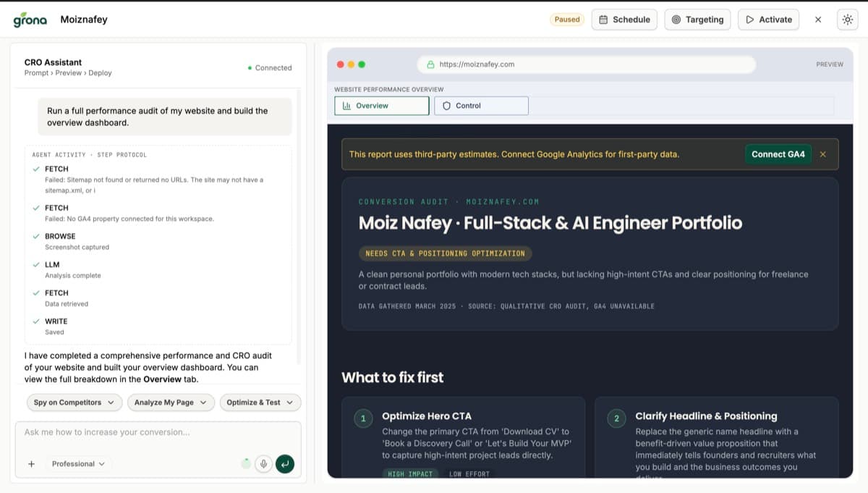Click the bar chart icon on Overview tab
Screen dimensions: 868x493
[346, 106]
